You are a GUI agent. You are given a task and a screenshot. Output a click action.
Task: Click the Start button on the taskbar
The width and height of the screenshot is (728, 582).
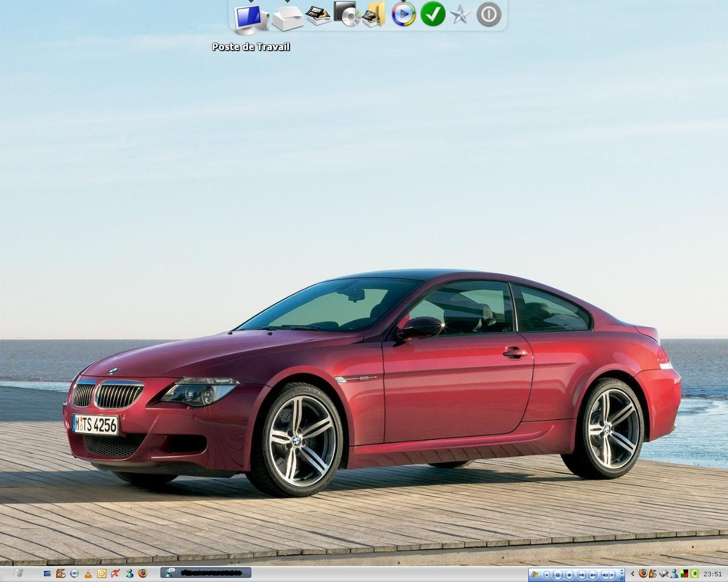pos(18,573)
